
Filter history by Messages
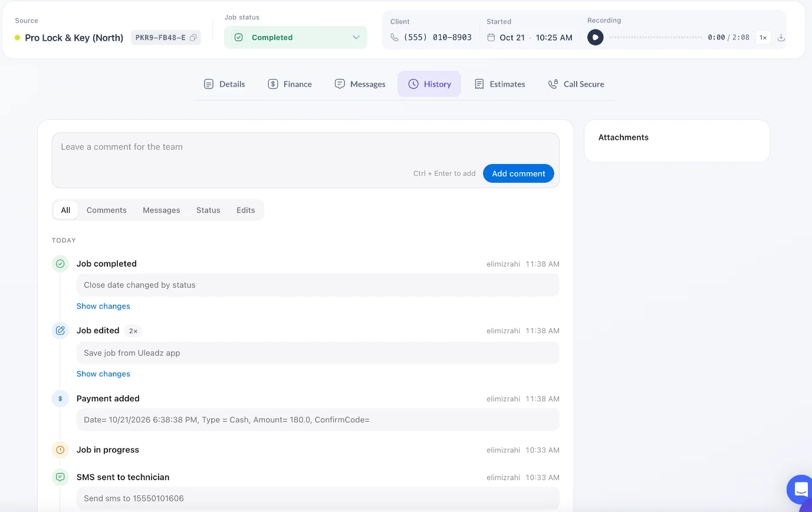click(x=162, y=210)
